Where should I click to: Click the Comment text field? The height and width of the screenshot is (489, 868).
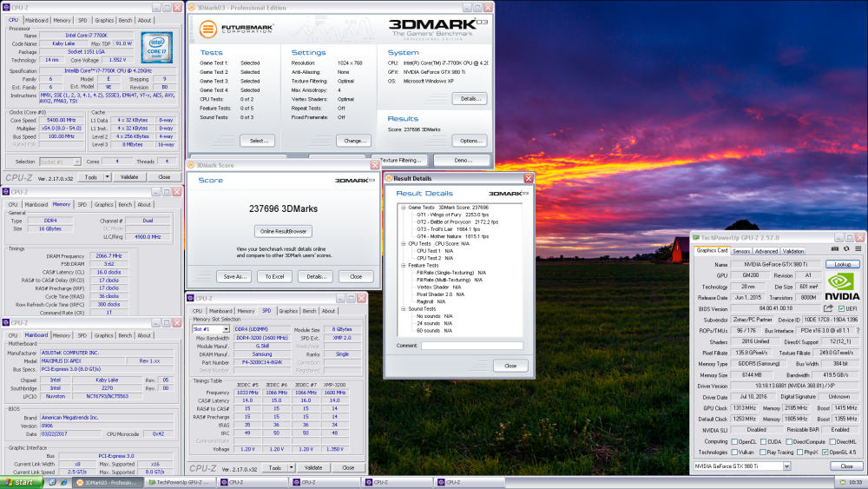pyautogui.click(x=470, y=345)
